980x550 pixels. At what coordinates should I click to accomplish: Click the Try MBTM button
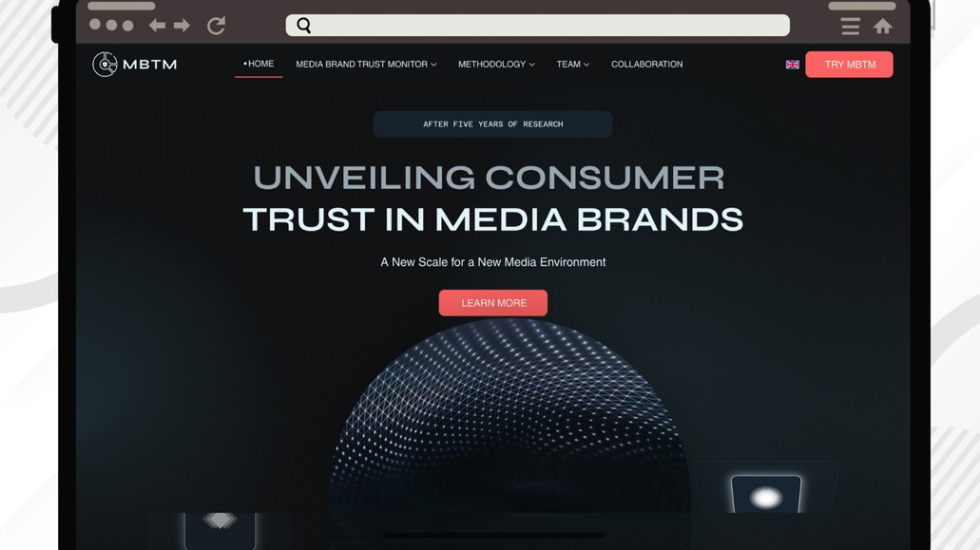click(x=850, y=65)
